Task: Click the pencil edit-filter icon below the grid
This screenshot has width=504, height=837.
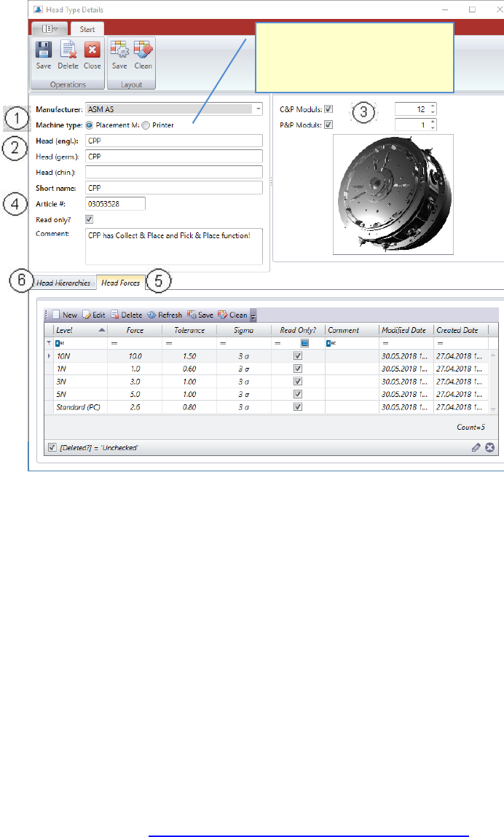Action: [476, 447]
